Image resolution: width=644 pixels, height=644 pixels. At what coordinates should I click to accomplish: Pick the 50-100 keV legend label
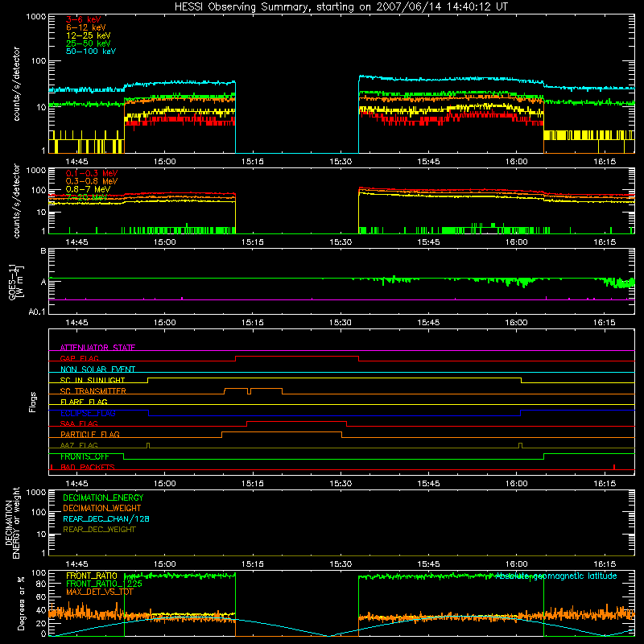click(x=91, y=51)
